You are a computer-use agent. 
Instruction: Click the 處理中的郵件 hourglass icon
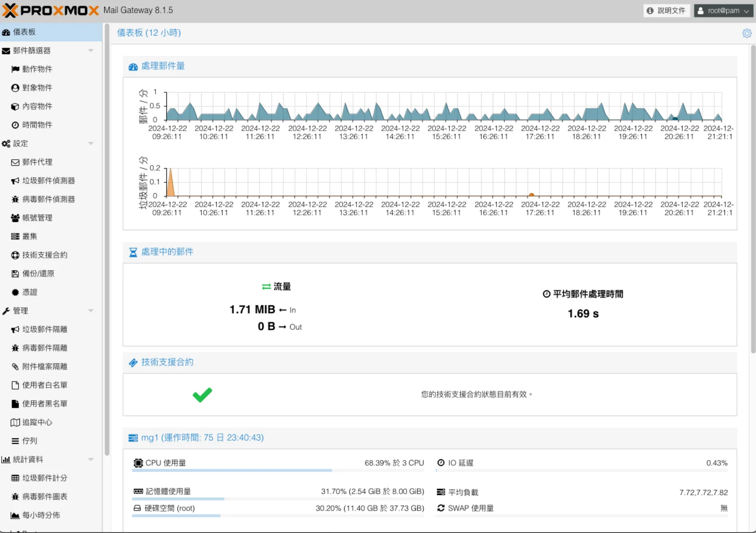tap(133, 252)
